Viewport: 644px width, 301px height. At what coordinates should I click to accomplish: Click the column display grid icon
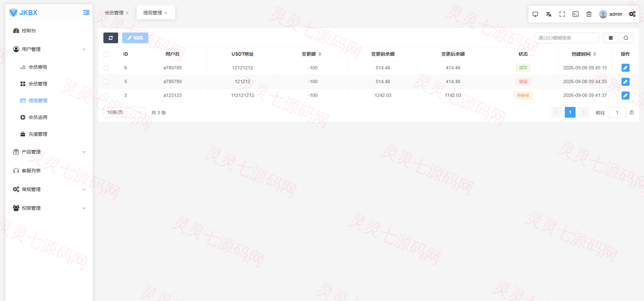point(611,38)
